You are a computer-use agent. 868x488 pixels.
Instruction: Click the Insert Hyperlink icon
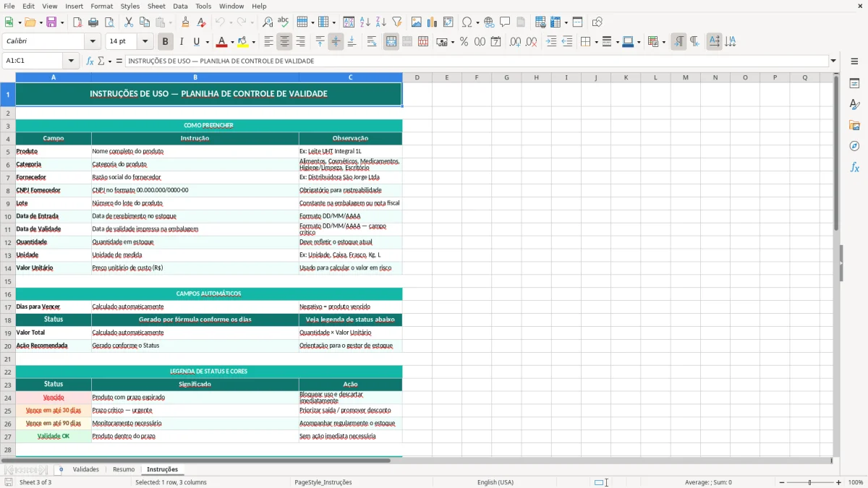489,22
